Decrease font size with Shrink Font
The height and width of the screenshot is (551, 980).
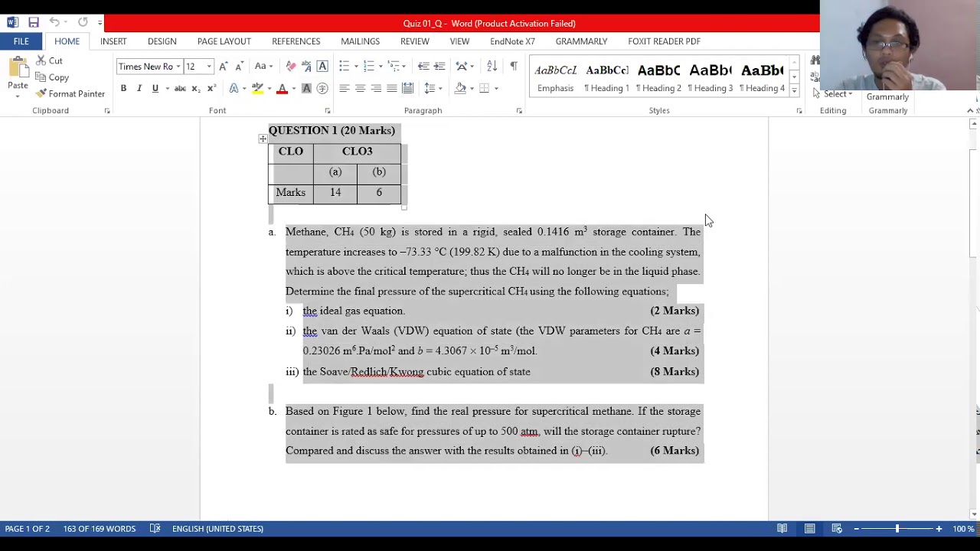tap(239, 67)
